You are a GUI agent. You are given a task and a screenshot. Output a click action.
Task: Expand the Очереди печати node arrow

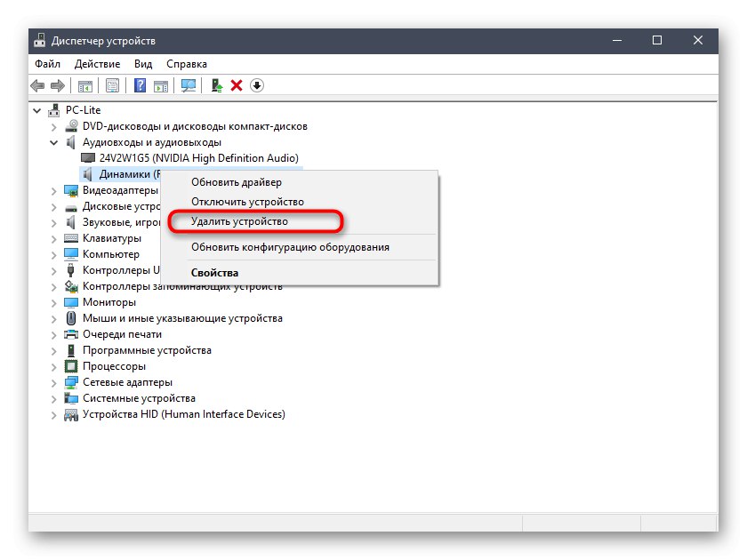[54, 335]
